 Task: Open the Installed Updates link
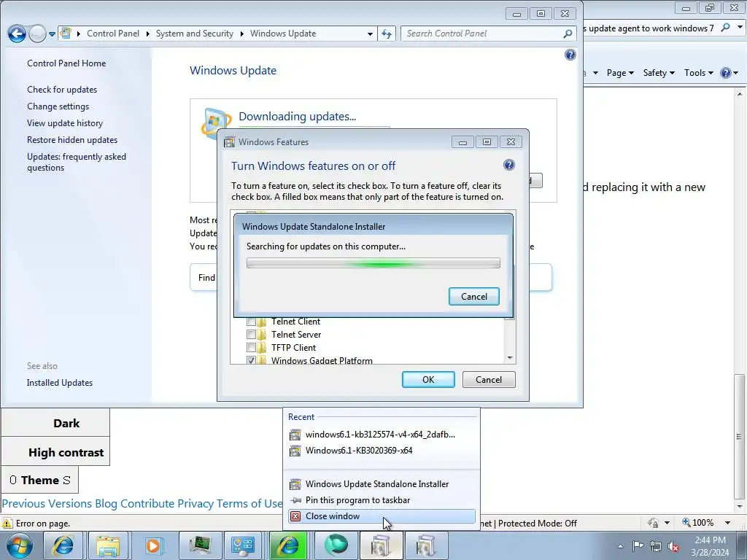point(60,382)
